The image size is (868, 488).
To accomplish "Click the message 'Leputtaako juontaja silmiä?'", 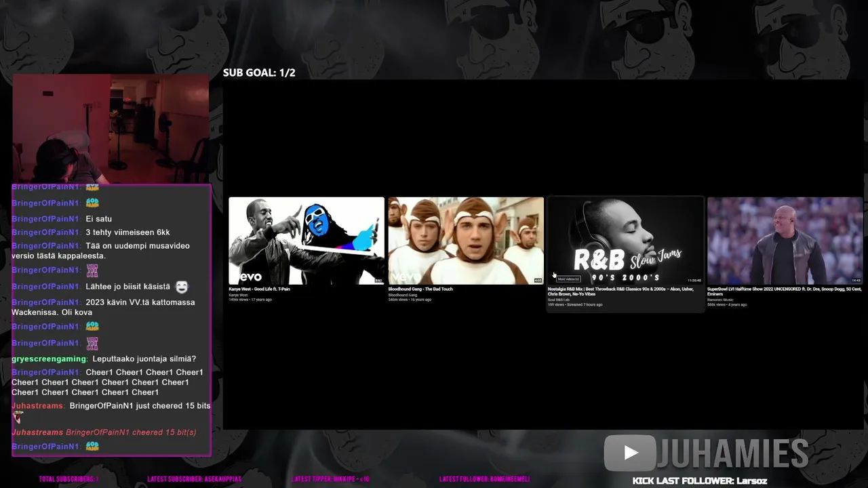I will (x=144, y=359).
